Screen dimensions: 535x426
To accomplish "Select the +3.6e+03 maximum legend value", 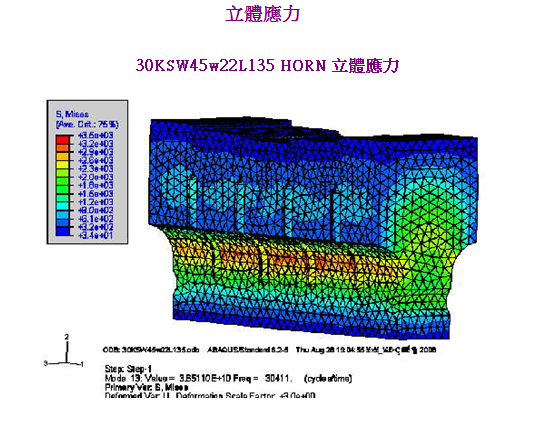I will [96, 135].
